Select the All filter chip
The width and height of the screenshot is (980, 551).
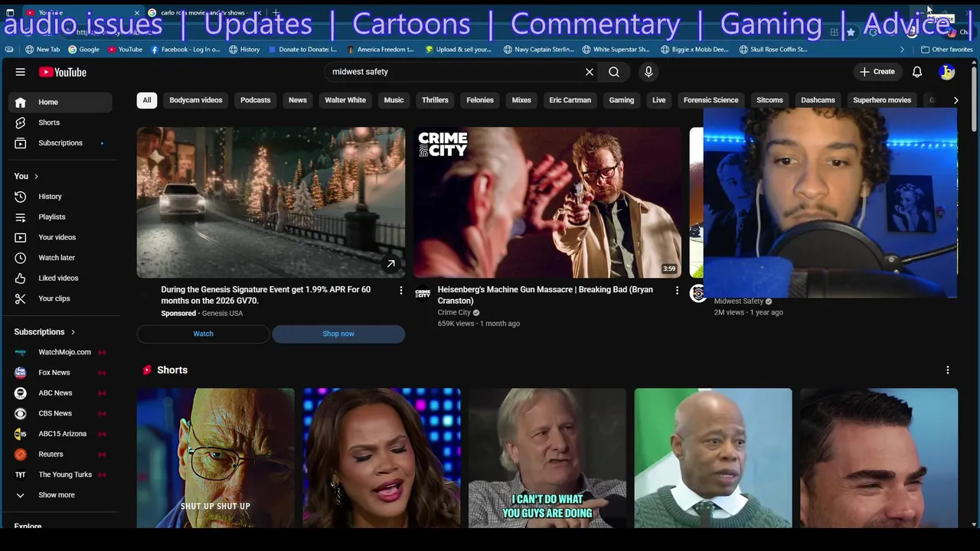147,100
